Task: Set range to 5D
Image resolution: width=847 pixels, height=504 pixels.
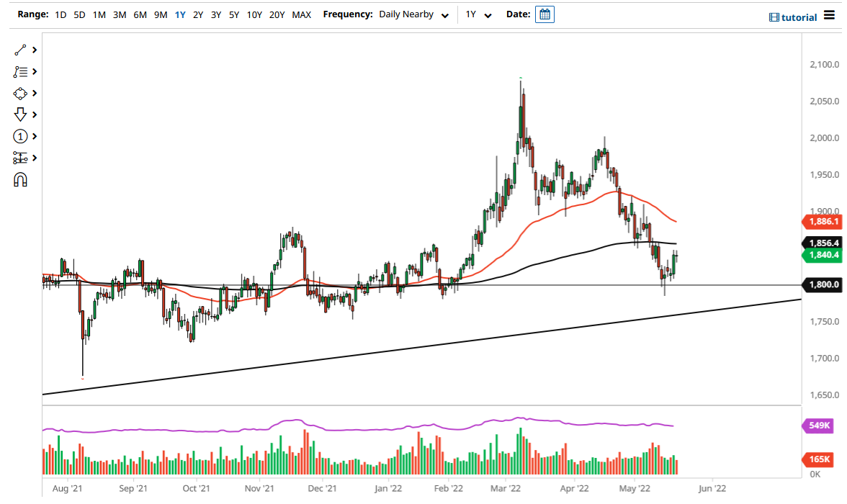Action: coord(79,14)
